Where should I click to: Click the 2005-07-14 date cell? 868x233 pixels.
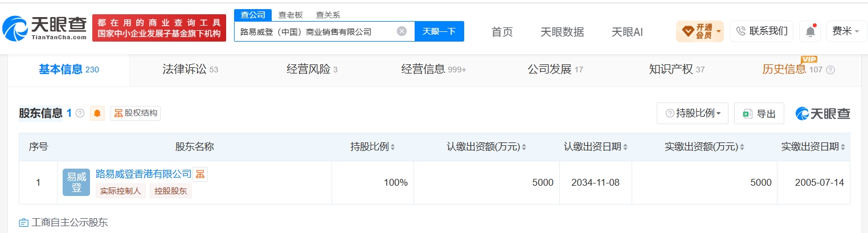(x=813, y=183)
